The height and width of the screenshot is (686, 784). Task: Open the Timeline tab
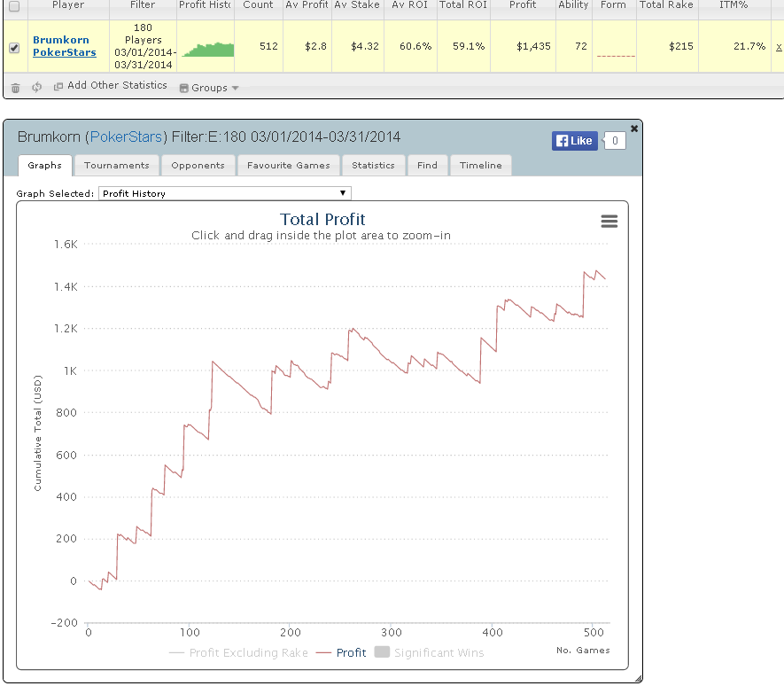pyautogui.click(x=480, y=165)
